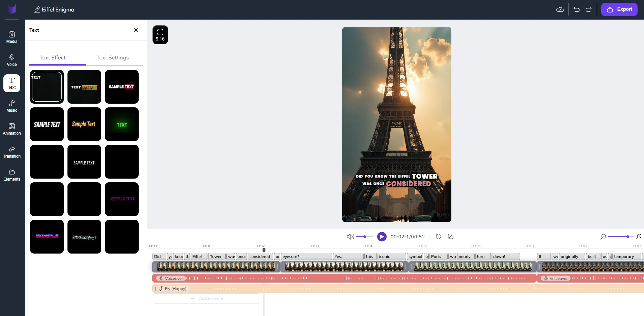This screenshot has width=644, height=316.
Task: Choose the orange Sample Text effect
Action: click(x=84, y=124)
